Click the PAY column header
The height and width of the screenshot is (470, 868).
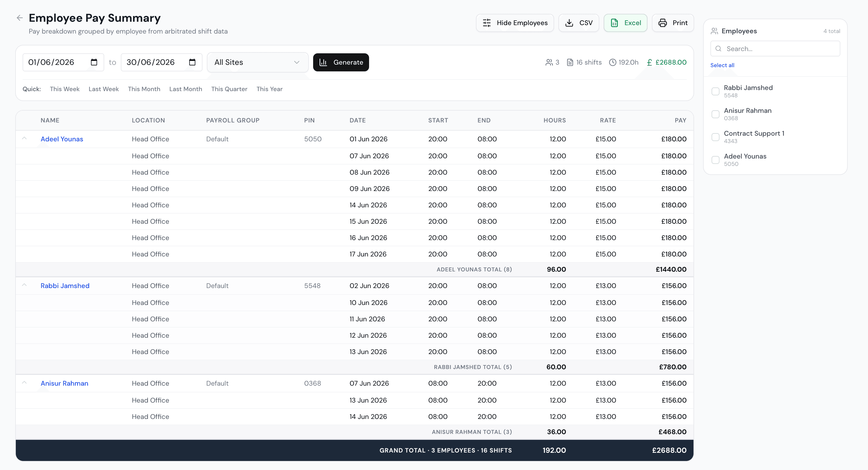[x=680, y=120]
